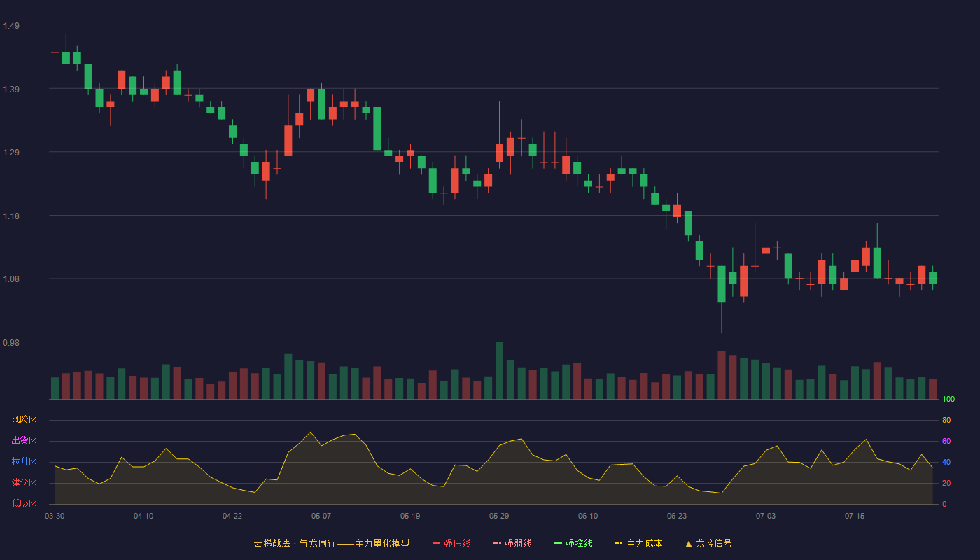Image resolution: width=980 pixels, height=560 pixels.
Task: Toggle the 强弱线 dashed legend series
Action: [x=512, y=543]
